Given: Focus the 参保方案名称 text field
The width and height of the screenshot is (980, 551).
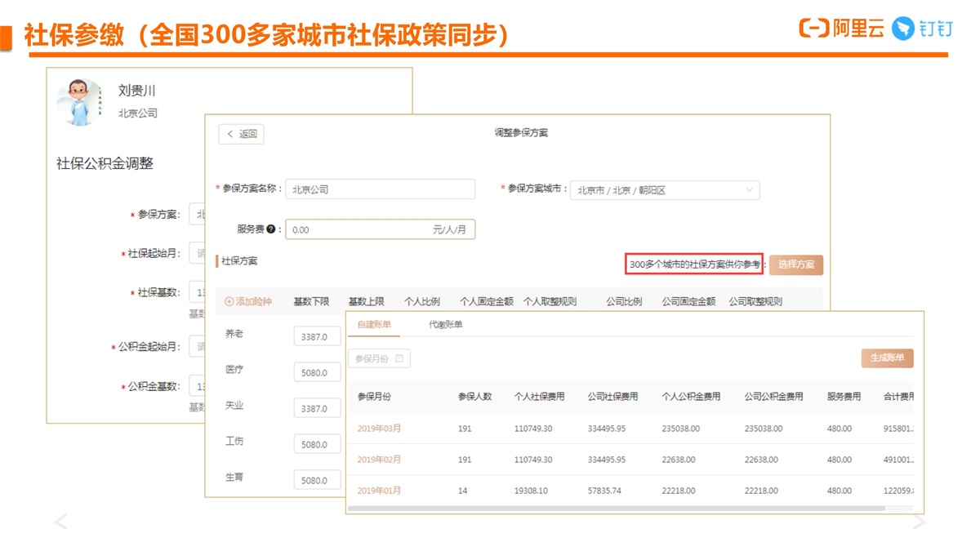Looking at the screenshot, I should click(x=380, y=189).
